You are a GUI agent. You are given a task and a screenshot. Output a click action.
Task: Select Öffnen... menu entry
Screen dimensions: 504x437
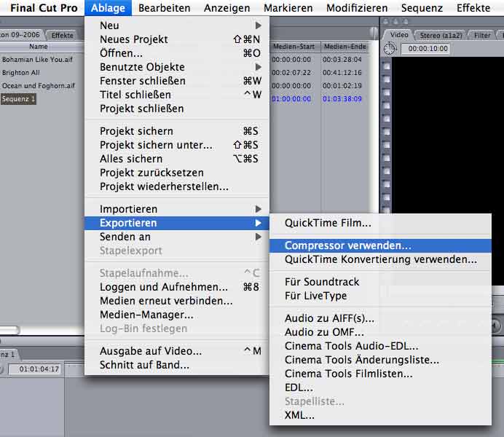[177, 53]
